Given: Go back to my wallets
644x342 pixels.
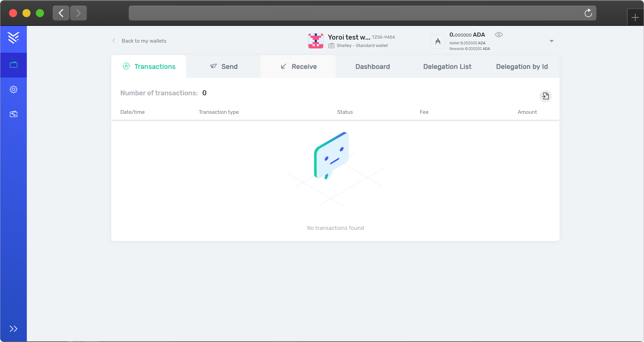Looking at the screenshot, I should [144, 41].
